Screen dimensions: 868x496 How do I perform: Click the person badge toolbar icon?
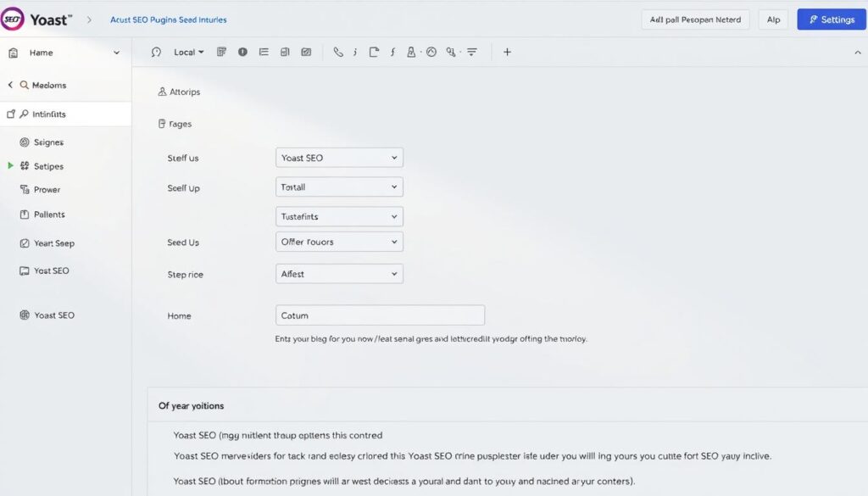(x=411, y=52)
